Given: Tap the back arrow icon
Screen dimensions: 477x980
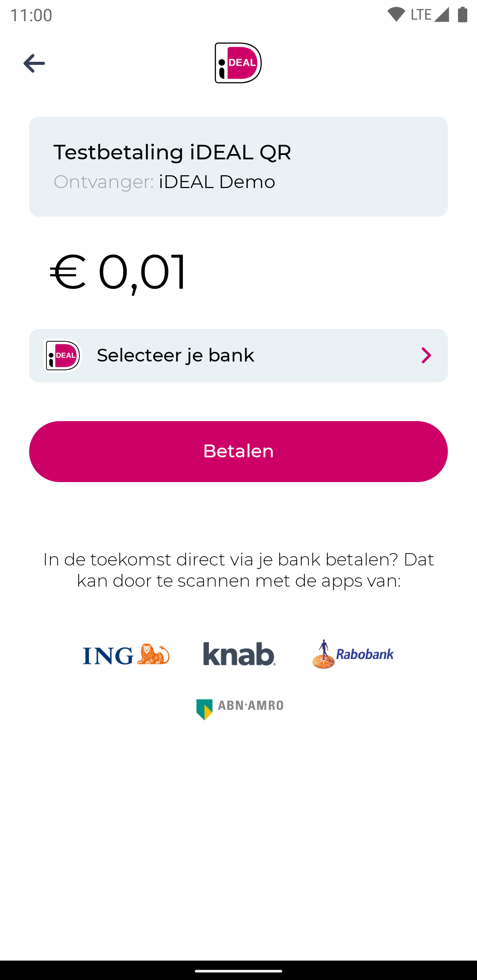Looking at the screenshot, I should click(34, 63).
